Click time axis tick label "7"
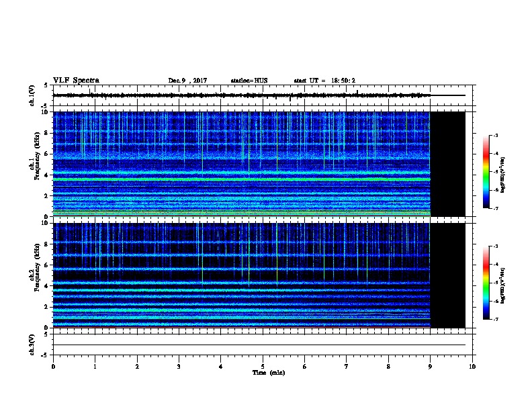 347,367
